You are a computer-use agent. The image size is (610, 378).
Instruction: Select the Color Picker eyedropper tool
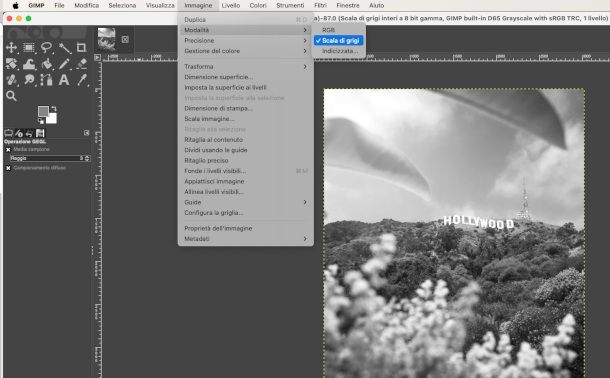click(x=81, y=80)
